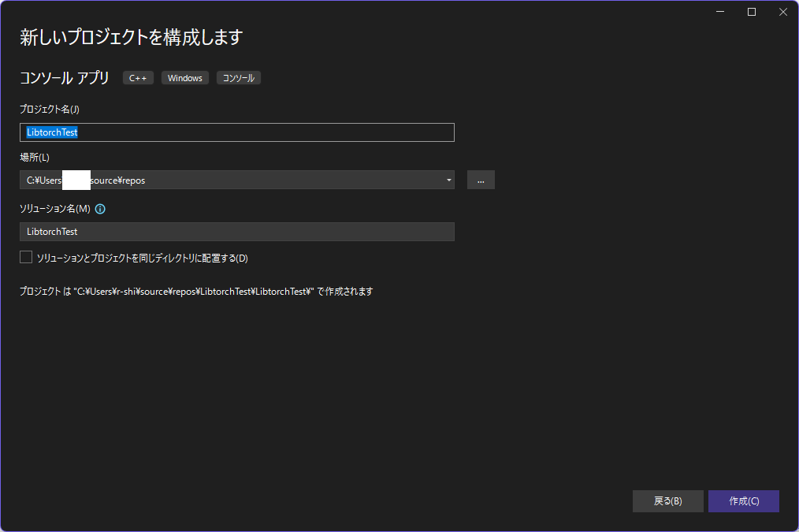Minimize the project configuration window

pos(720,12)
